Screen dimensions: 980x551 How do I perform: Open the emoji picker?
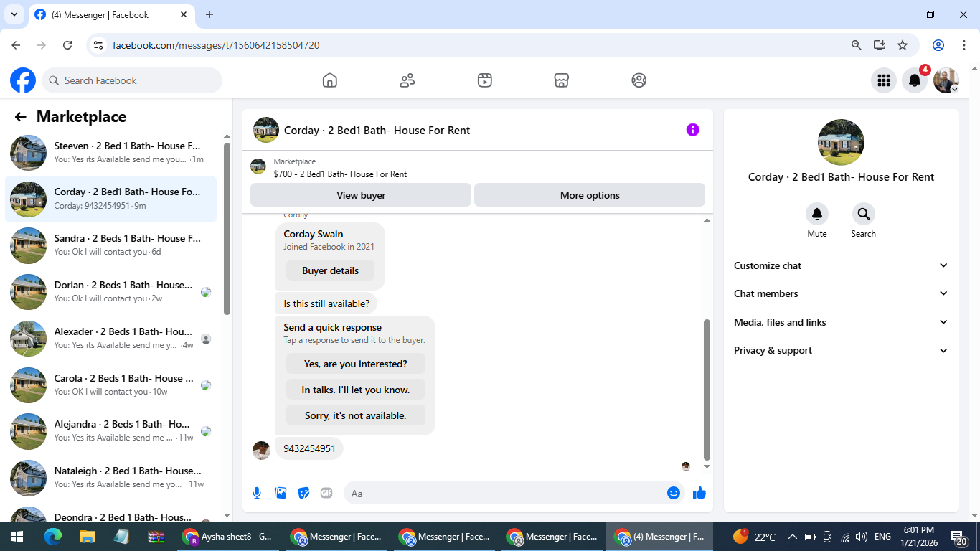(x=673, y=493)
